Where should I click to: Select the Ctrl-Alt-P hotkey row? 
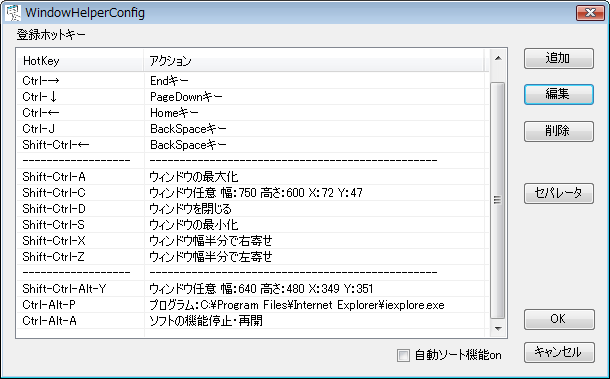point(252,305)
